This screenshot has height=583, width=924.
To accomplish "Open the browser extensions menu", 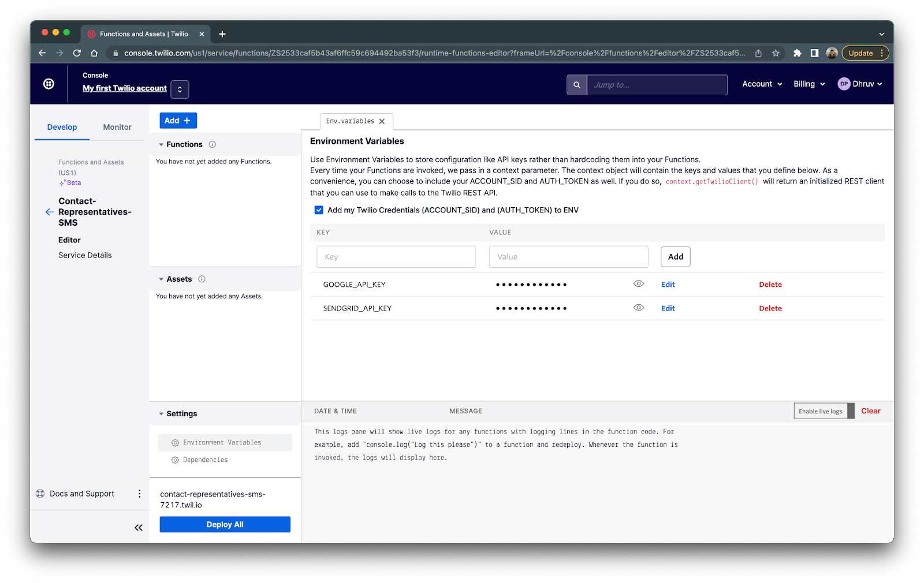I will 798,53.
